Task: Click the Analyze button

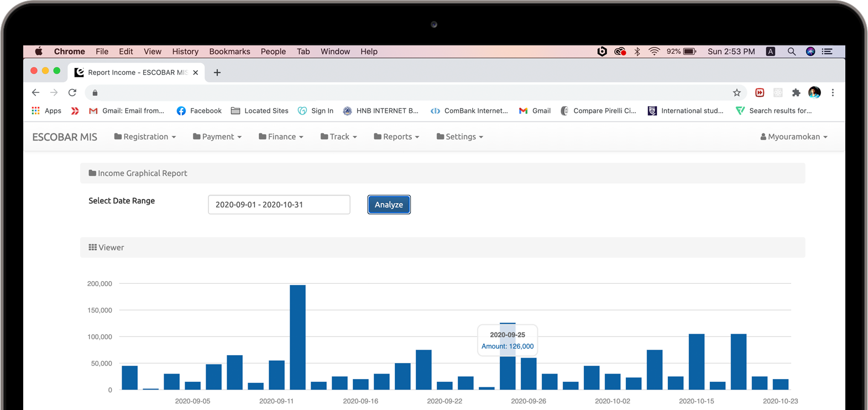Action: click(389, 205)
